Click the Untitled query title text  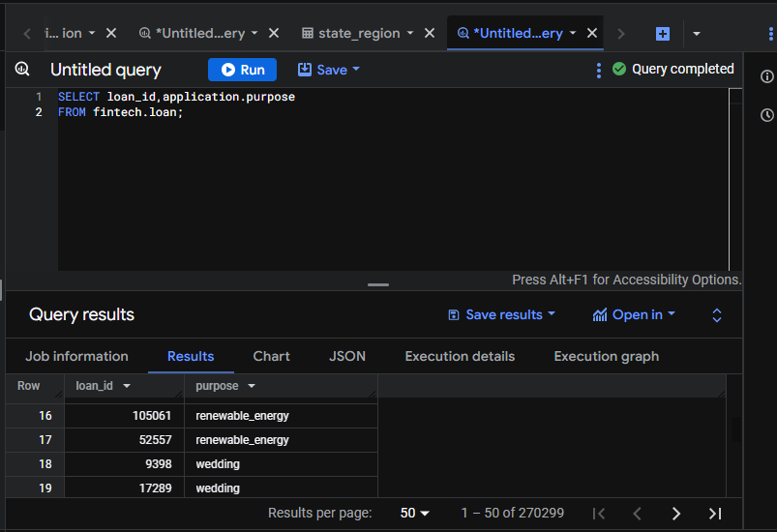tap(105, 70)
